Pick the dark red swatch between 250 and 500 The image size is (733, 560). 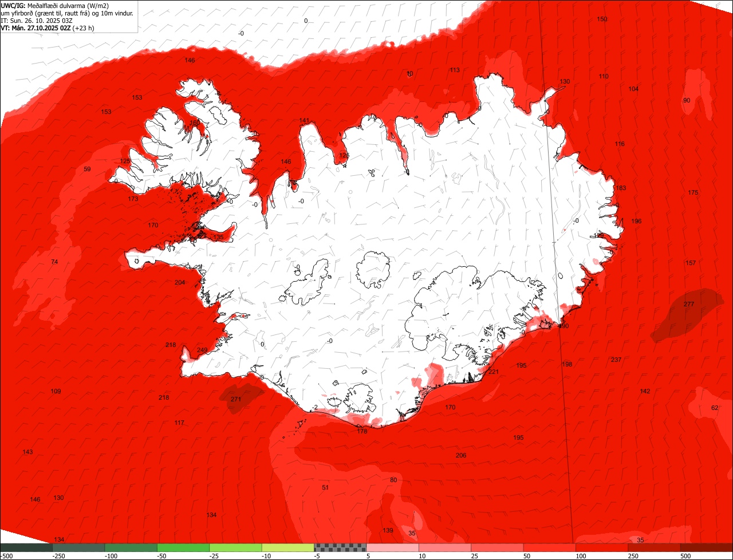[x=655, y=548]
